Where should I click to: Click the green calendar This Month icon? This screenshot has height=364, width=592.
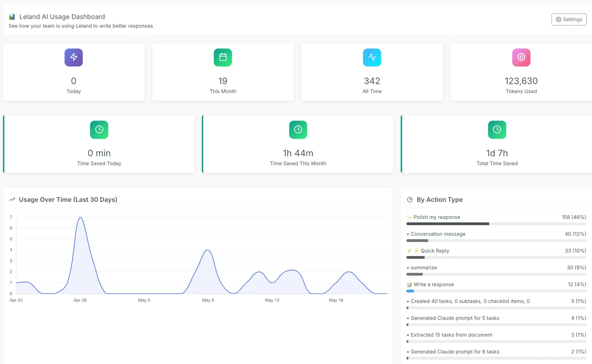[223, 57]
